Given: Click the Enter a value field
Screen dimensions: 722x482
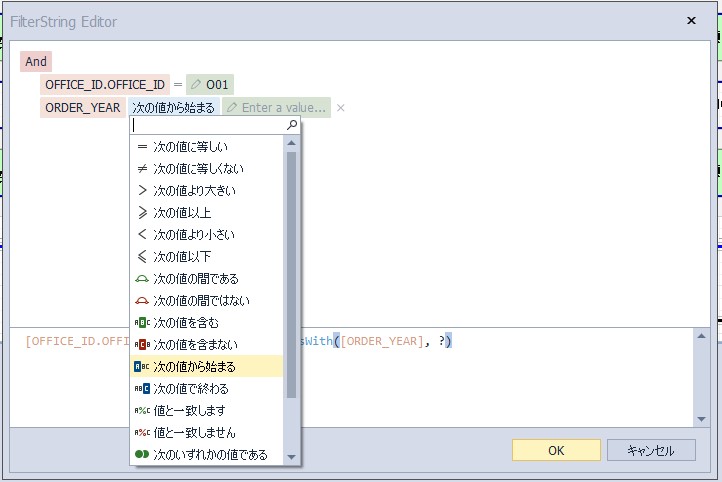Looking at the screenshot, I should tap(283, 108).
